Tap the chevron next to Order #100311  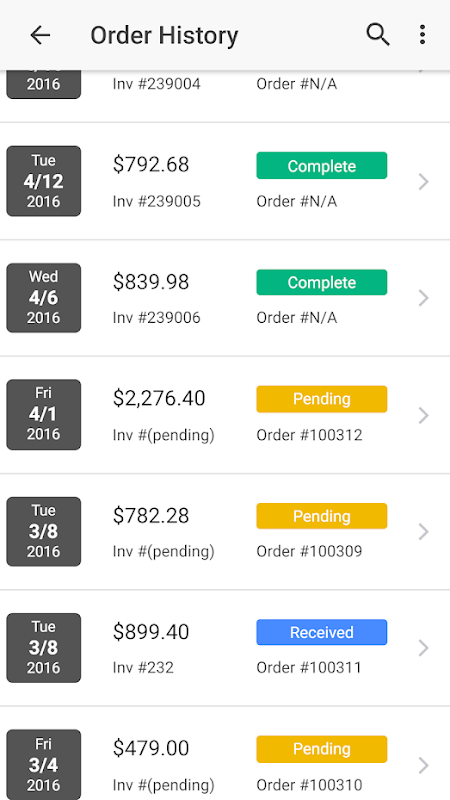click(x=423, y=648)
